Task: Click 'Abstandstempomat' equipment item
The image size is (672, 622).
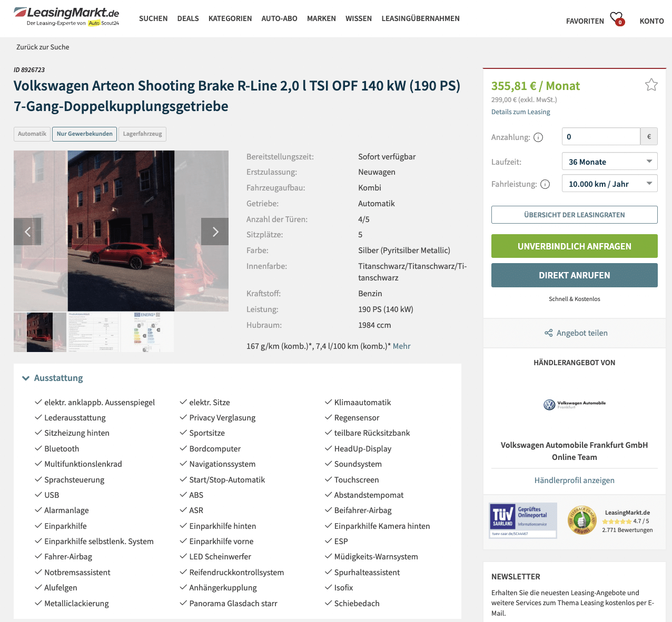Action: tap(369, 495)
